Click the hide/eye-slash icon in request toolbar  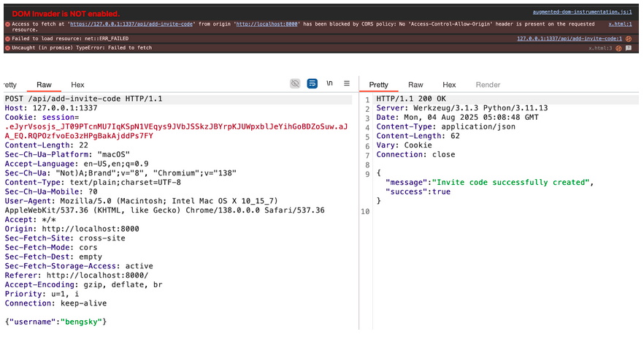click(295, 84)
